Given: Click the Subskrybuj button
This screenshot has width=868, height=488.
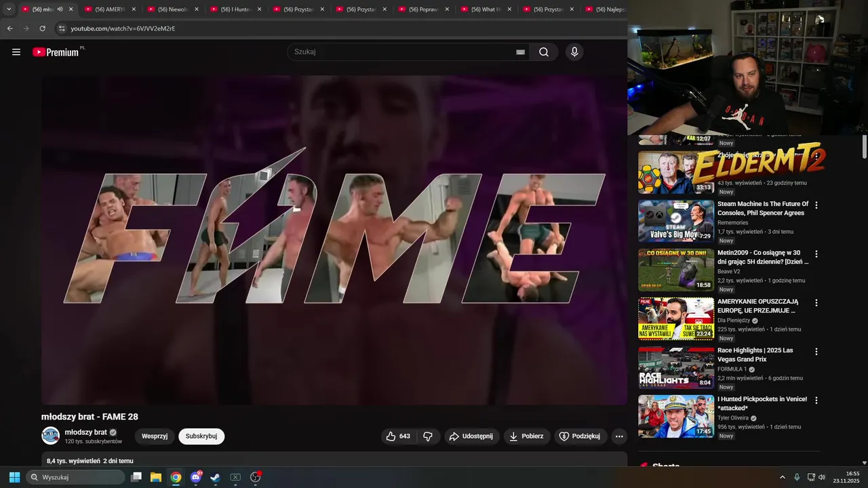Looking at the screenshot, I should (x=201, y=436).
